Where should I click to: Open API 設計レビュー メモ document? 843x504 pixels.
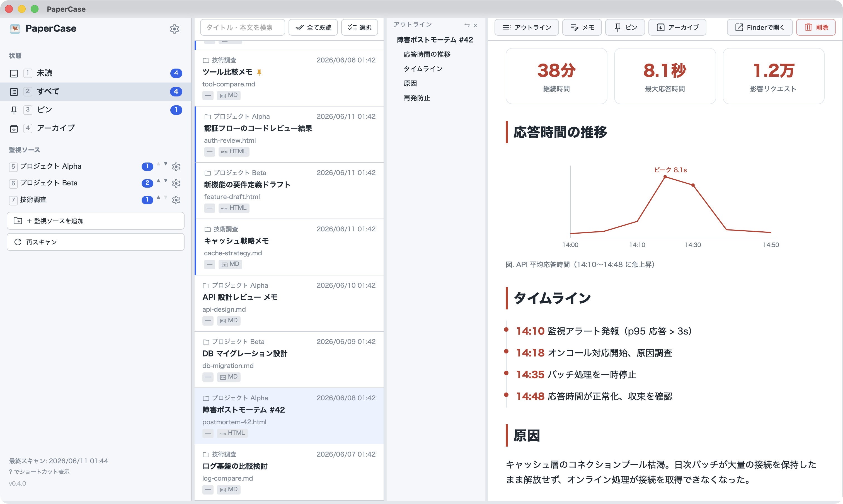pyautogui.click(x=289, y=304)
